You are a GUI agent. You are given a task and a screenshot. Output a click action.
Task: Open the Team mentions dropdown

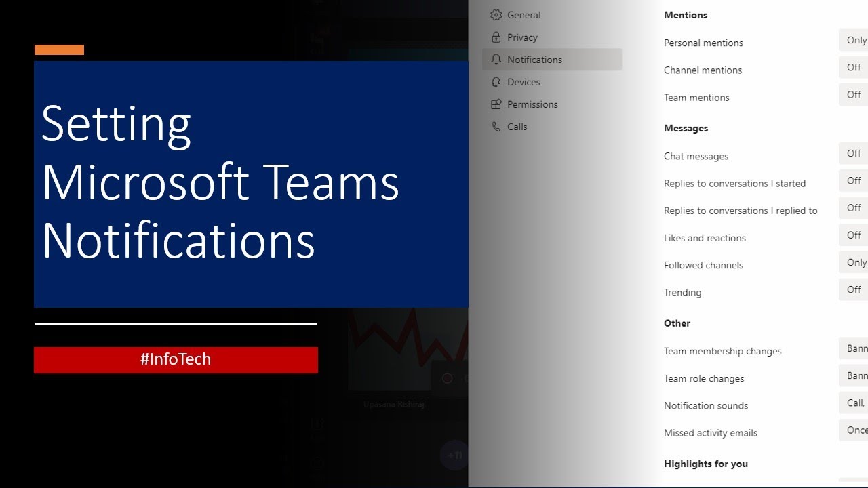[x=854, y=94]
